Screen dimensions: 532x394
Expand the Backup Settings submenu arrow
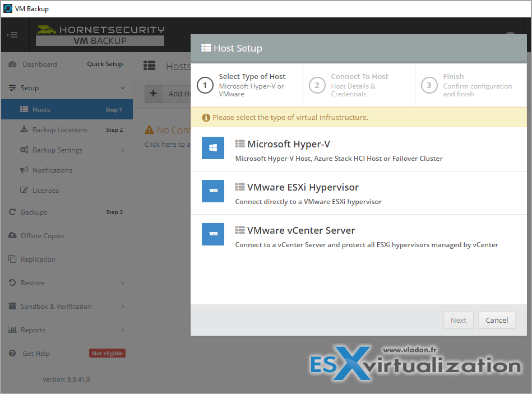[x=123, y=150]
